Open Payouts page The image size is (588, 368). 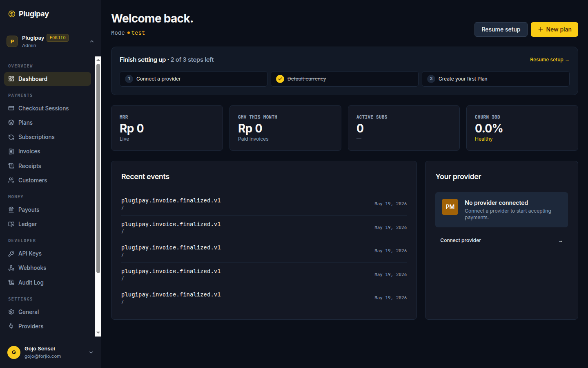pos(47,210)
